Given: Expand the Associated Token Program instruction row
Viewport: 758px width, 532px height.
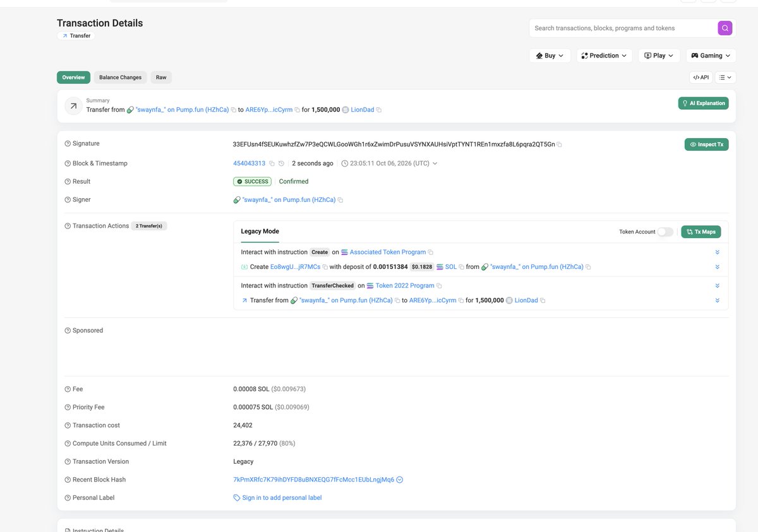Looking at the screenshot, I should click(x=718, y=252).
